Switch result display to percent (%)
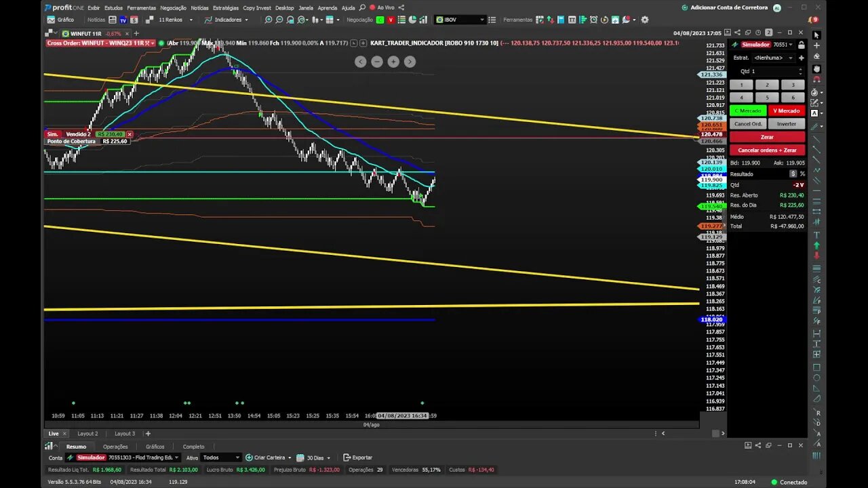The image size is (868, 488). 802,174
